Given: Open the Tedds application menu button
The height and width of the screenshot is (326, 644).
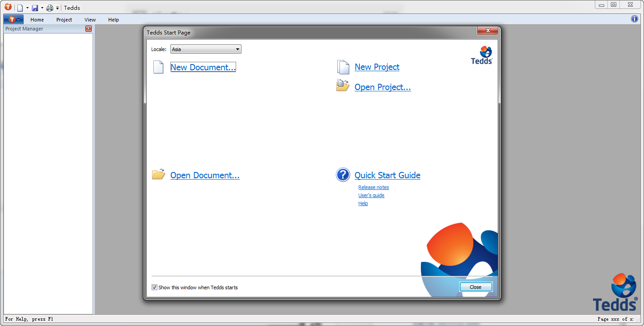Looking at the screenshot, I should coord(13,19).
